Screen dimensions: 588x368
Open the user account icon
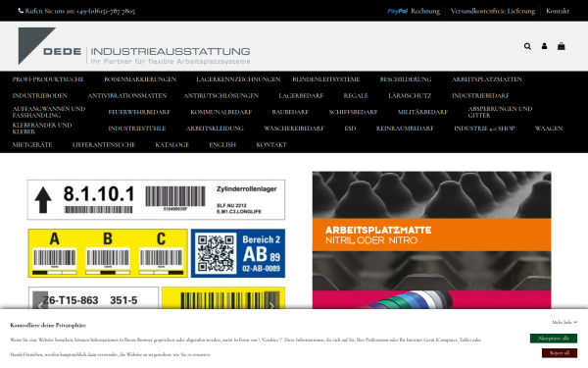544,46
